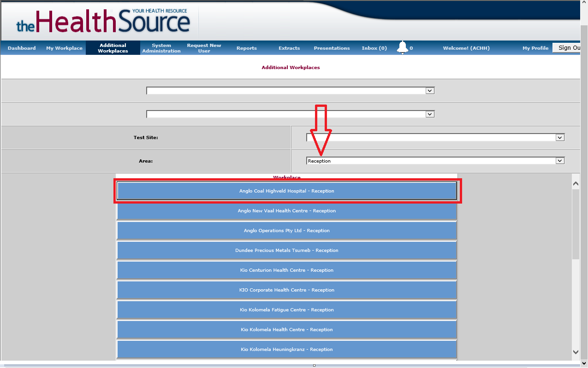The image size is (588, 368).
Task: Select Kio Kolomela Fatigue Centre - Reception
Action: (287, 310)
